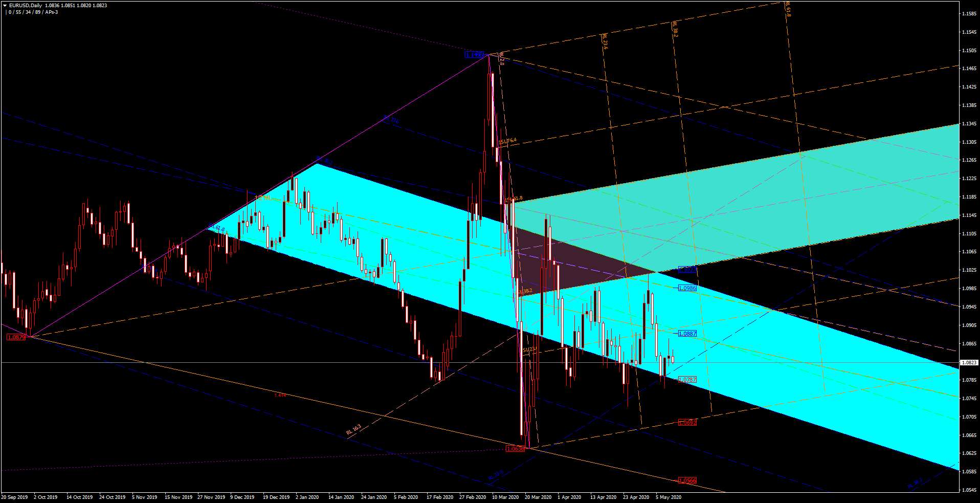The image size is (980, 503).
Task: Select the RL 163 label on the lower line
Action: [x=353, y=430]
